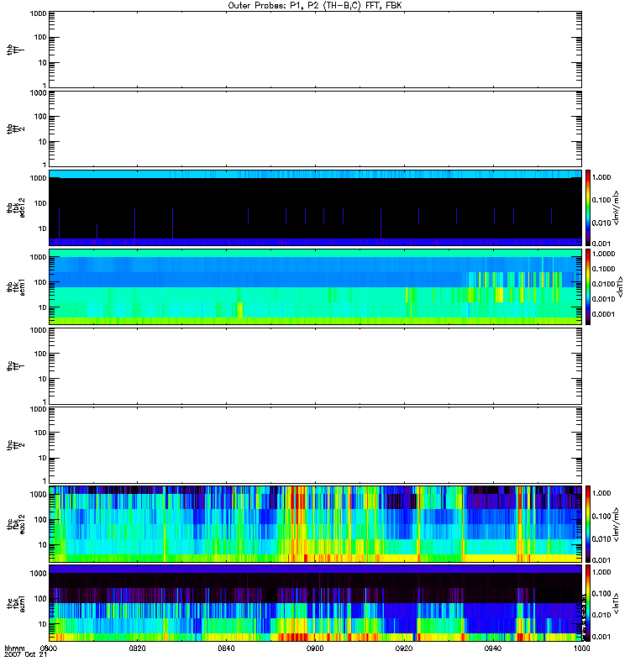Click the '<|nT|>' unit label of thb scm1 color bar
The height and width of the screenshot is (672, 630).
tap(620, 286)
